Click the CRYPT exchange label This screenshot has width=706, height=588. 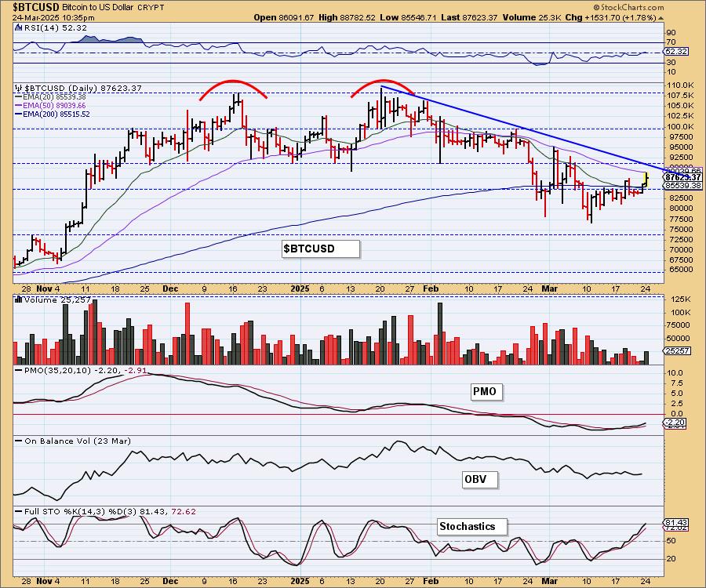pyautogui.click(x=151, y=8)
